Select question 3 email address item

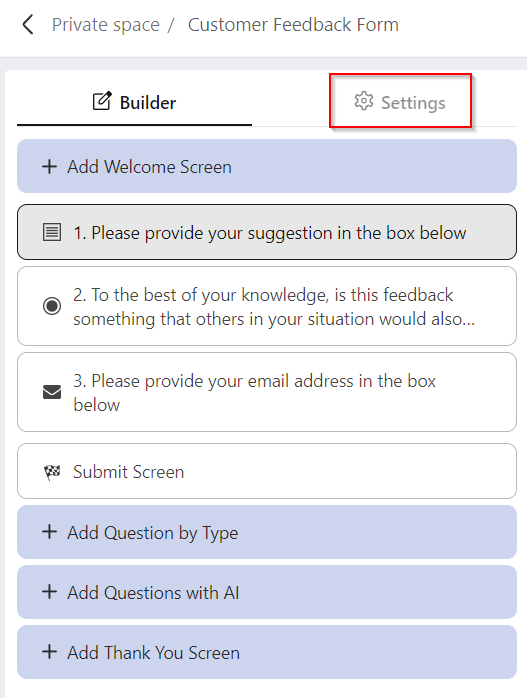[x=267, y=392]
